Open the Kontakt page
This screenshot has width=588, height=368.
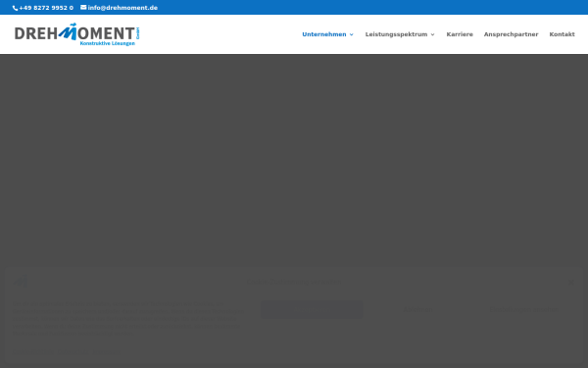[562, 34]
